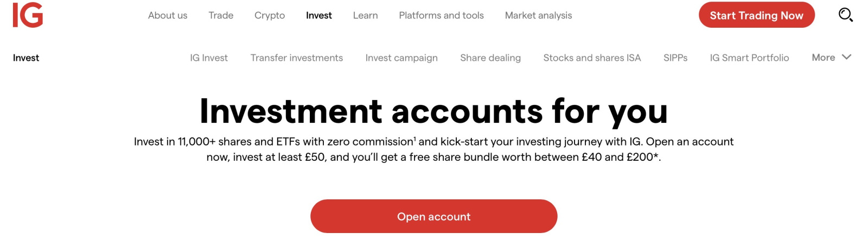
Task: Click the red Open account button
Action: click(x=433, y=216)
